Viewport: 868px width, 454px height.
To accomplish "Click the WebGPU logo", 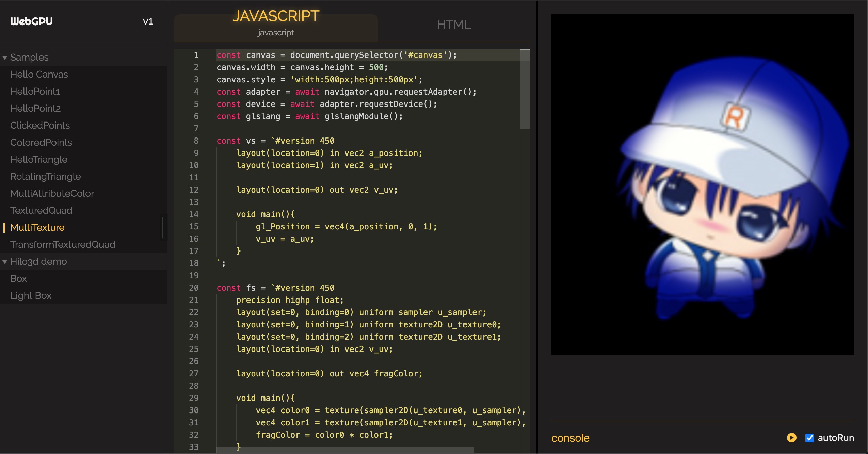I will 31,21.
